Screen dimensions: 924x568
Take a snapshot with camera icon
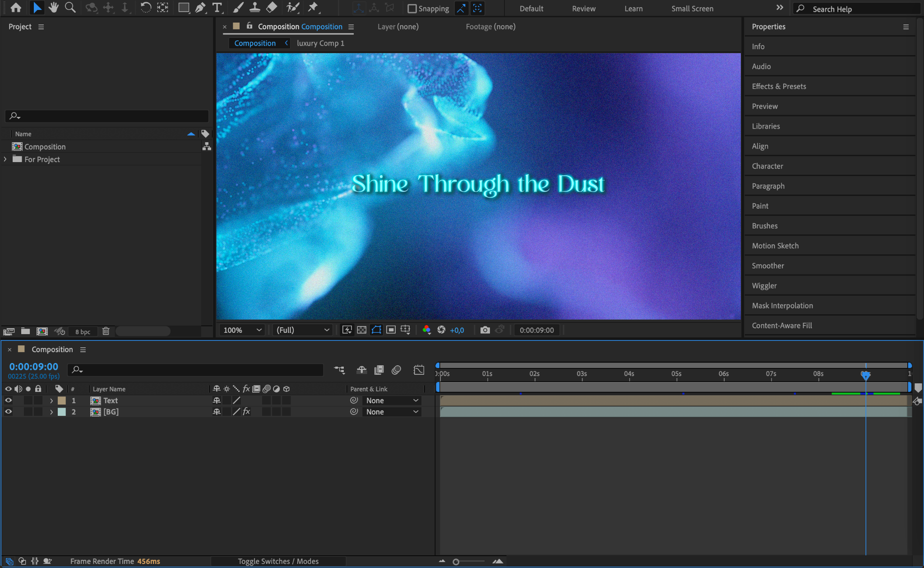[x=485, y=330]
